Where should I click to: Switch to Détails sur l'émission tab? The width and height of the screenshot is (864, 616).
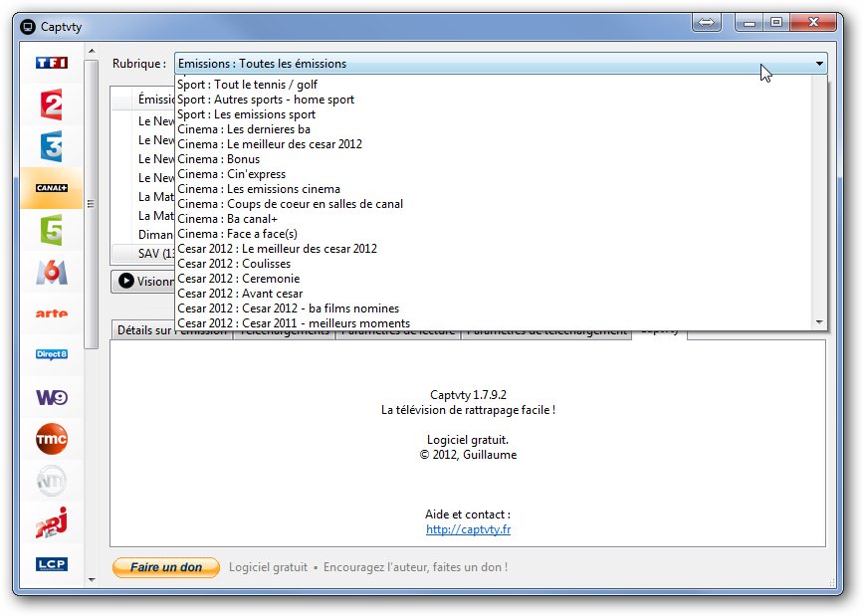[171, 331]
